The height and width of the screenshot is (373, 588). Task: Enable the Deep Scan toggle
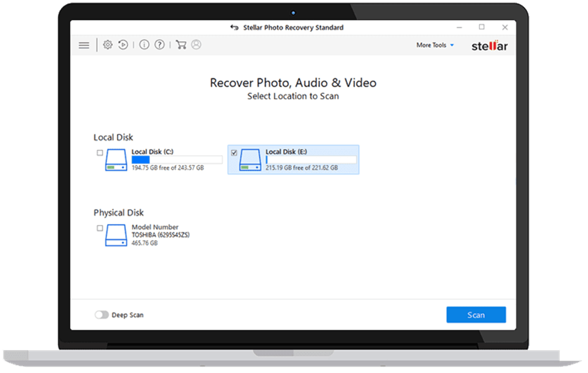[101, 314]
